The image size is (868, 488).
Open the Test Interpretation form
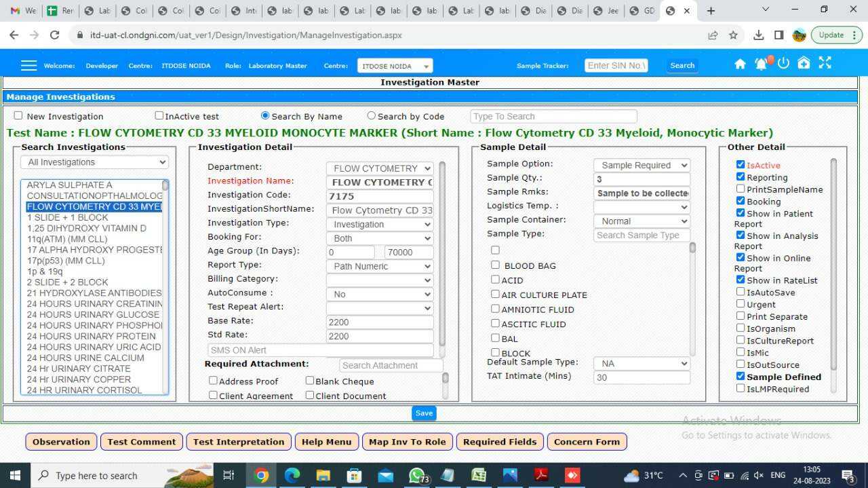click(x=239, y=441)
